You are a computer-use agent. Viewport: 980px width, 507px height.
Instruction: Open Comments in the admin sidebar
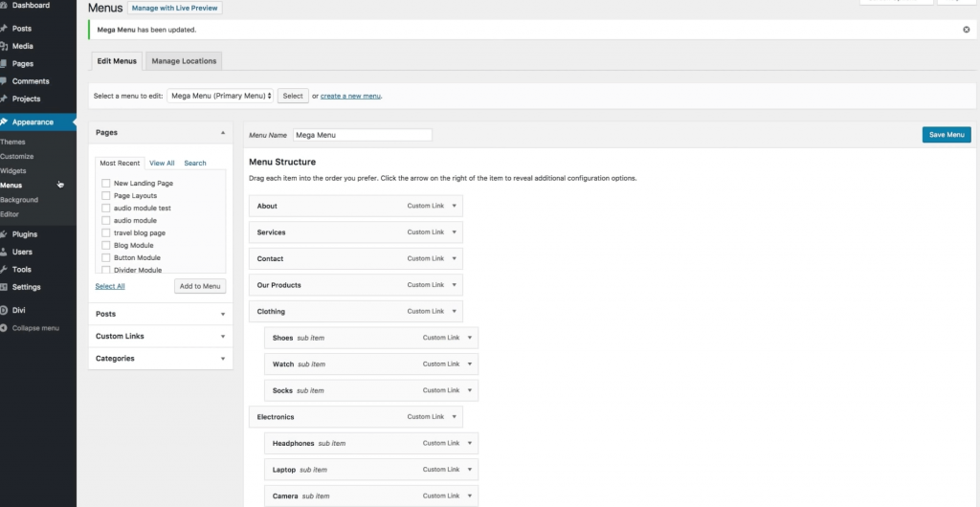[x=30, y=80]
